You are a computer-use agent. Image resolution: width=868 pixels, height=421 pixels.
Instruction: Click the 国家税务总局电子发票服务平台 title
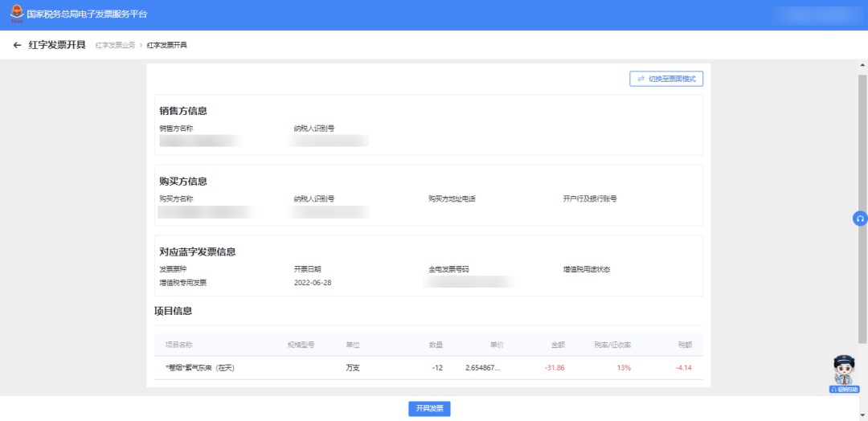(x=87, y=14)
